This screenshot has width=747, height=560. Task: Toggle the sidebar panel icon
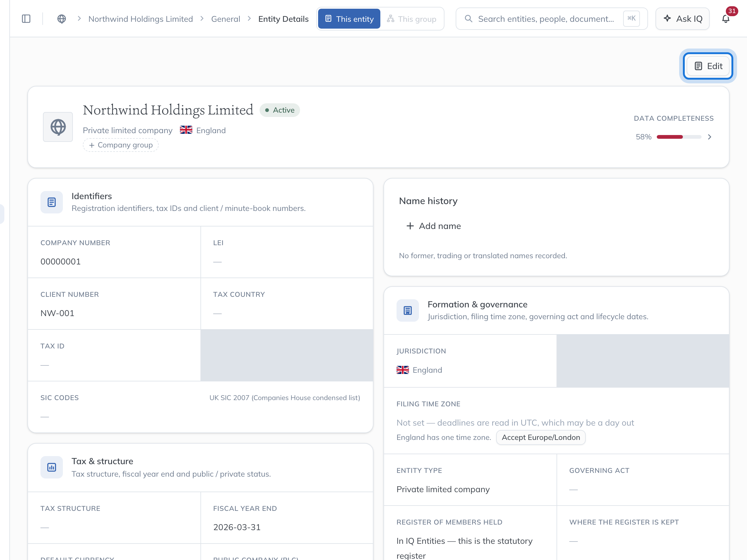26,19
